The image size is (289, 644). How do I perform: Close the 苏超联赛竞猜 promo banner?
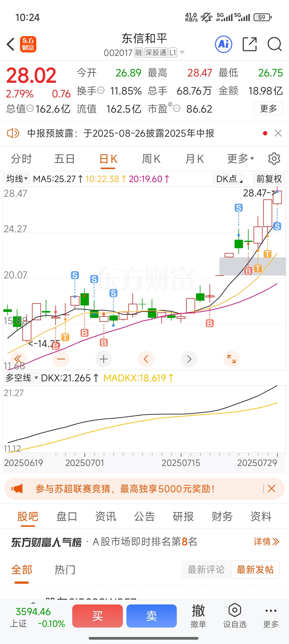[x=271, y=488]
